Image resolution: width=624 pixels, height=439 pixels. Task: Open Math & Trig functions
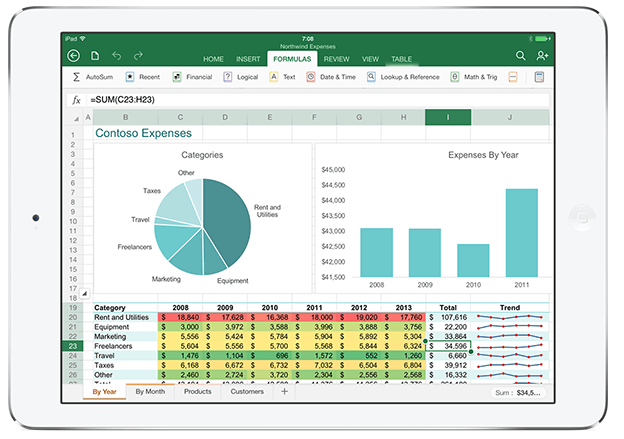[x=474, y=77]
